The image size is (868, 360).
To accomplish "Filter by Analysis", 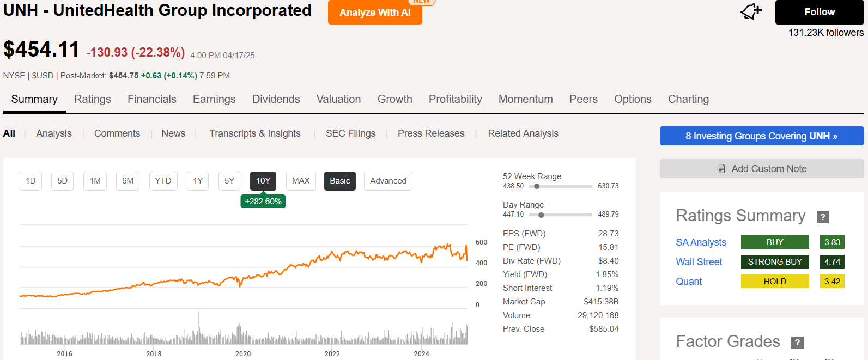I will tap(54, 133).
